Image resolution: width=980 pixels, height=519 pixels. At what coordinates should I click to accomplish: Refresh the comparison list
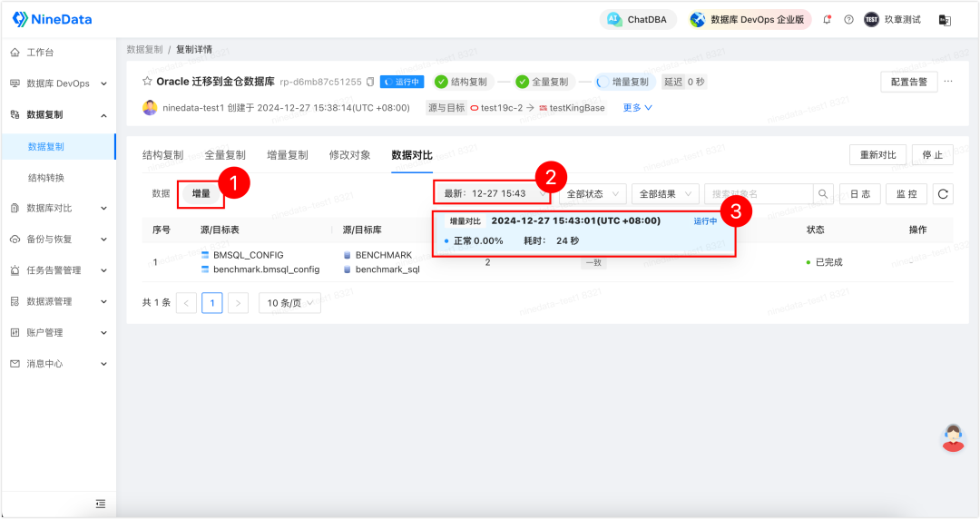(x=943, y=194)
